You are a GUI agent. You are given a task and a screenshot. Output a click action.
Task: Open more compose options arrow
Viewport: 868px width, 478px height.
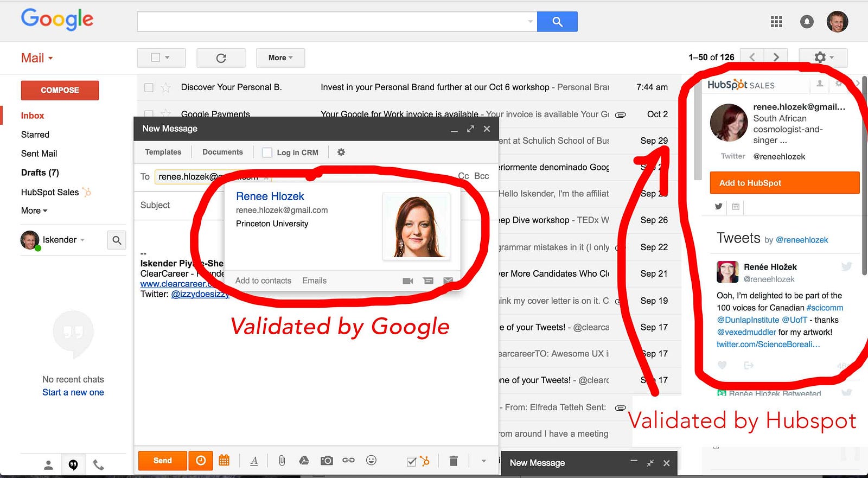point(483,461)
